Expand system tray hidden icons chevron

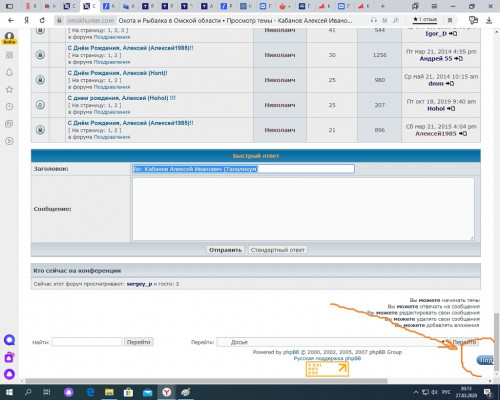(x=416, y=392)
